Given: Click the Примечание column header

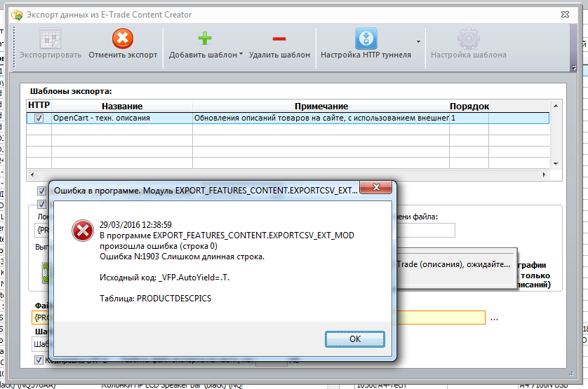Looking at the screenshot, I should click(321, 106).
